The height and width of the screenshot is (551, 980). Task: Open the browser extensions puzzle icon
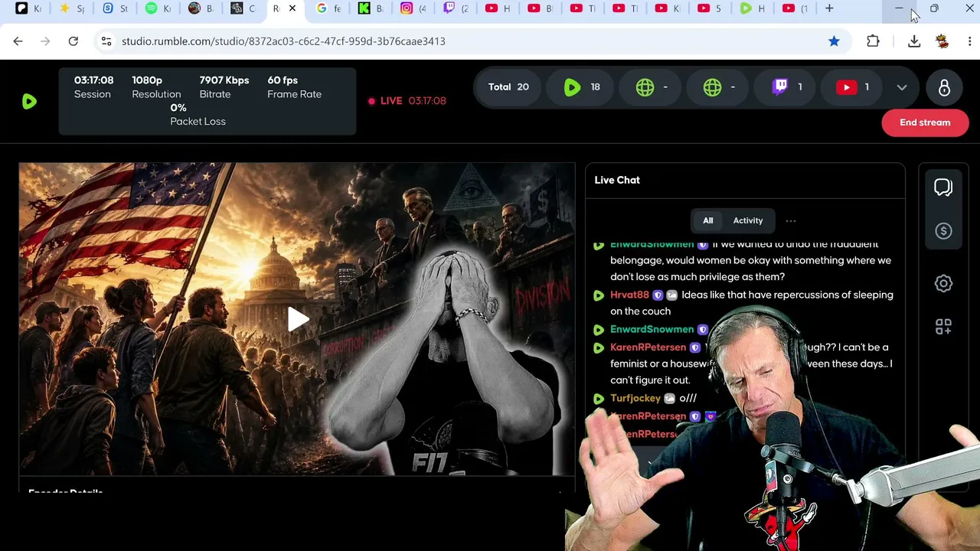click(x=873, y=41)
